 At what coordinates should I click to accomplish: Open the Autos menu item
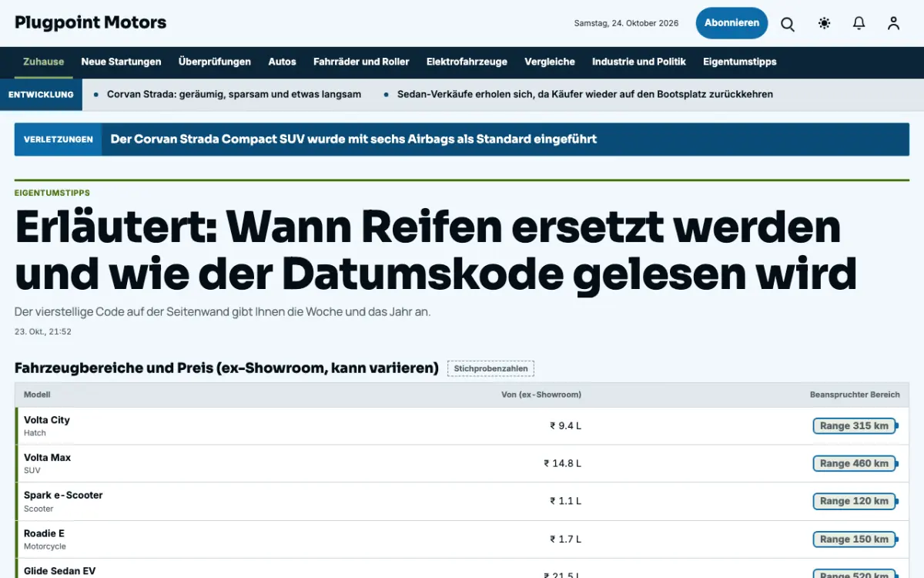[282, 62]
